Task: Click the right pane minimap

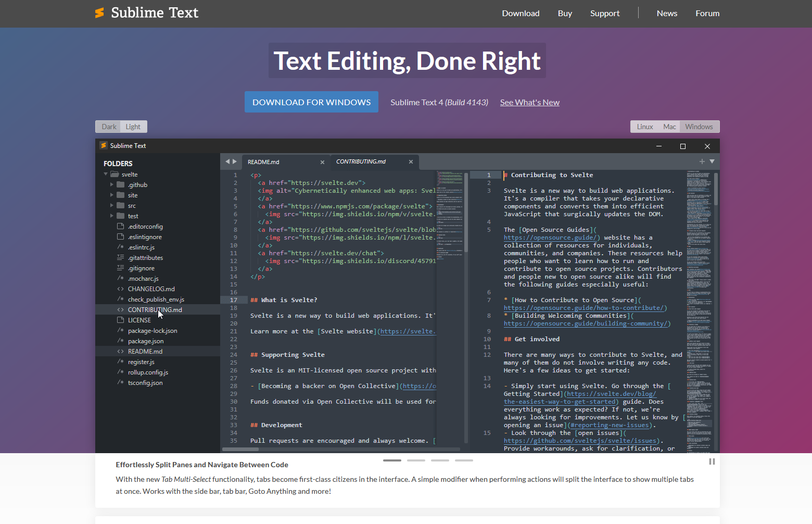Action: 699,311
